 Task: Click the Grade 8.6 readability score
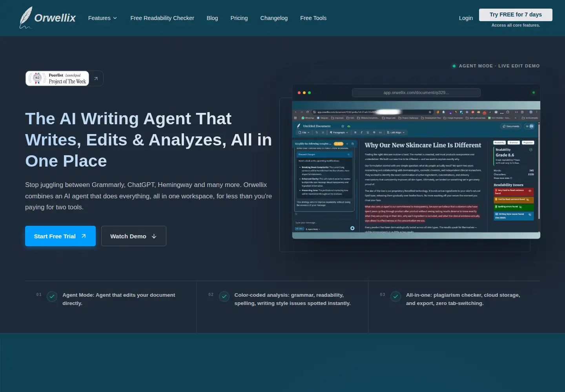click(x=505, y=155)
